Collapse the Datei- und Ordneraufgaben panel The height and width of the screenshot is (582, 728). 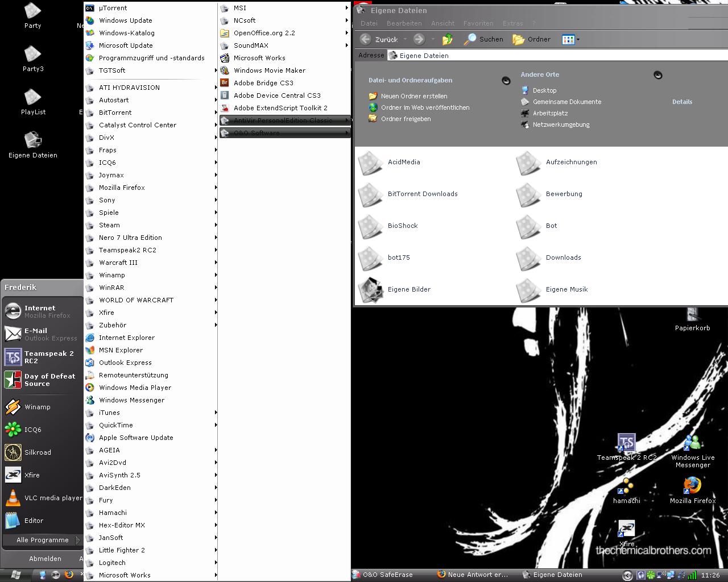click(x=506, y=81)
